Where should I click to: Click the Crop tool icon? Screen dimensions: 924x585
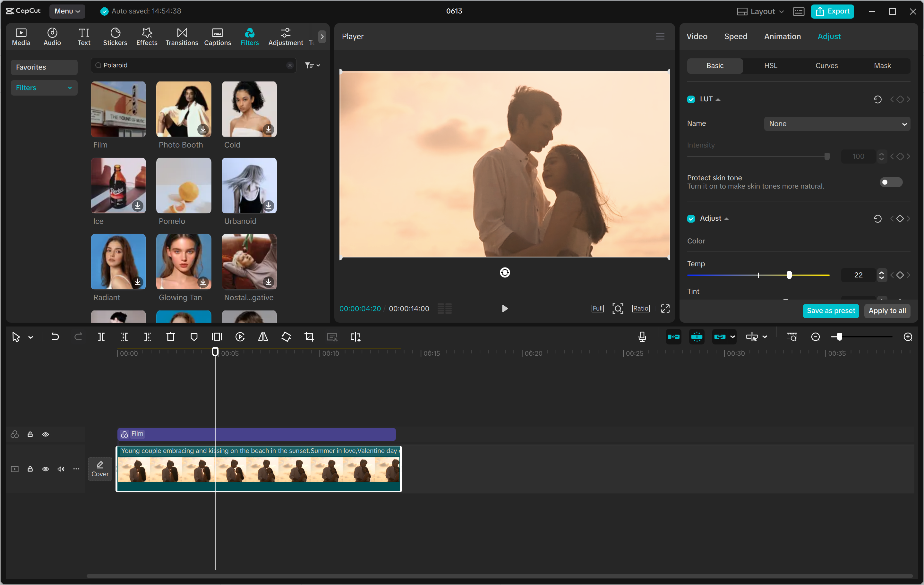pyautogui.click(x=309, y=337)
